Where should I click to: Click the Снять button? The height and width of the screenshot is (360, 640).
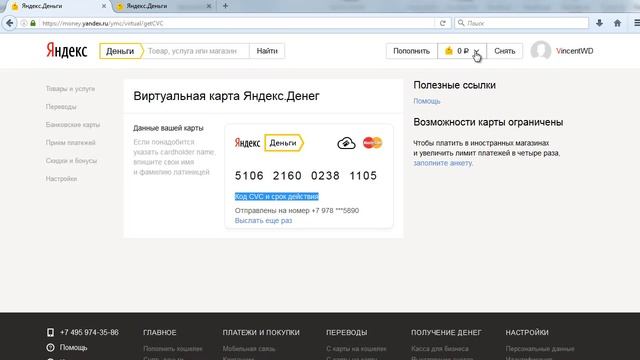(x=504, y=51)
